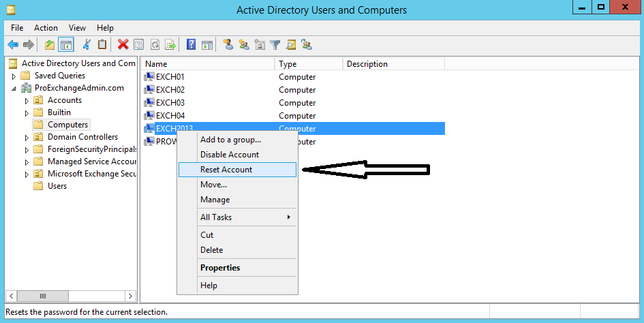Collapse the ProExchangeAdmin.com domain node

14,89
